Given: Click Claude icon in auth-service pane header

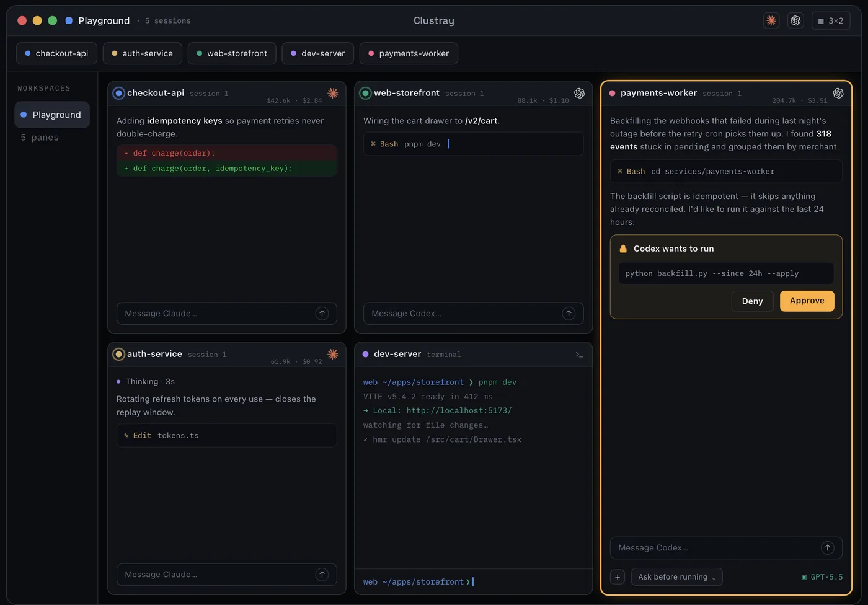Looking at the screenshot, I should pyautogui.click(x=333, y=354).
